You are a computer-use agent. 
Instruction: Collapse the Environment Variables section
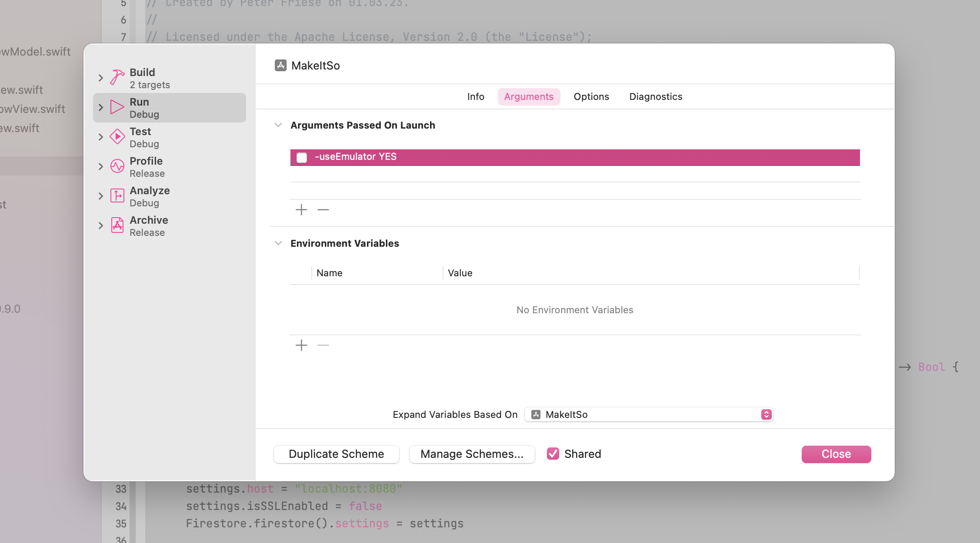[x=278, y=243]
